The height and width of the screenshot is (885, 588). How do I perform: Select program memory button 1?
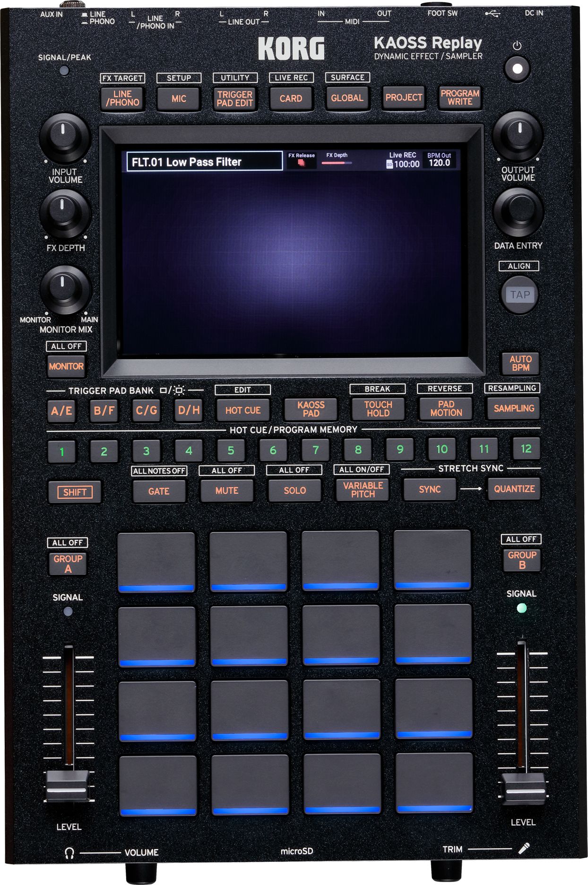61,451
